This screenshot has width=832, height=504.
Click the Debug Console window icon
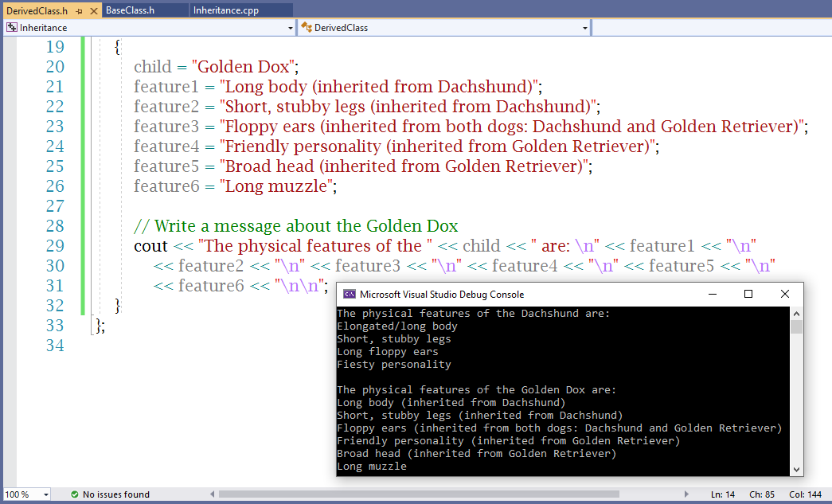tap(350, 295)
